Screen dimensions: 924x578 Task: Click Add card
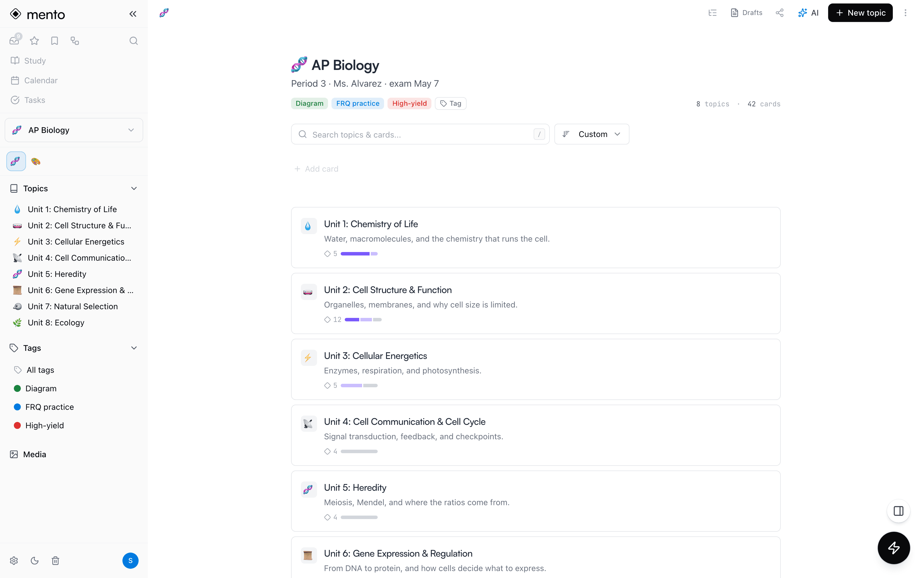316,168
